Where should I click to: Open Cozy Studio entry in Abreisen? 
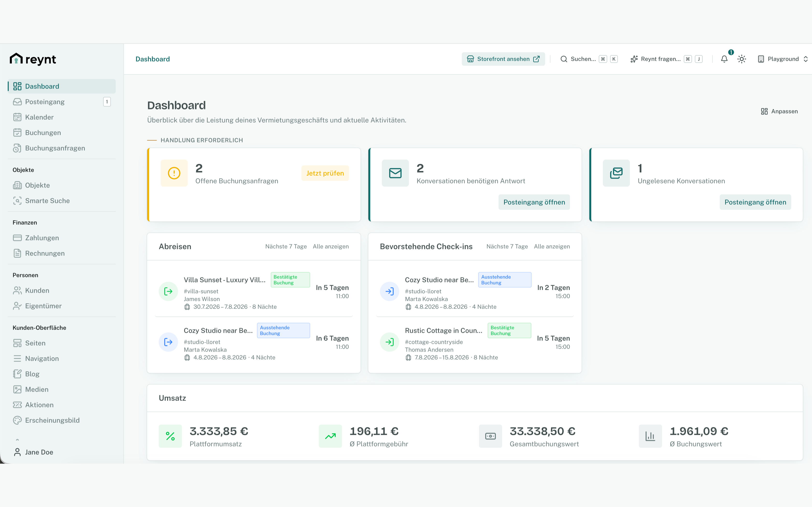(254, 342)
